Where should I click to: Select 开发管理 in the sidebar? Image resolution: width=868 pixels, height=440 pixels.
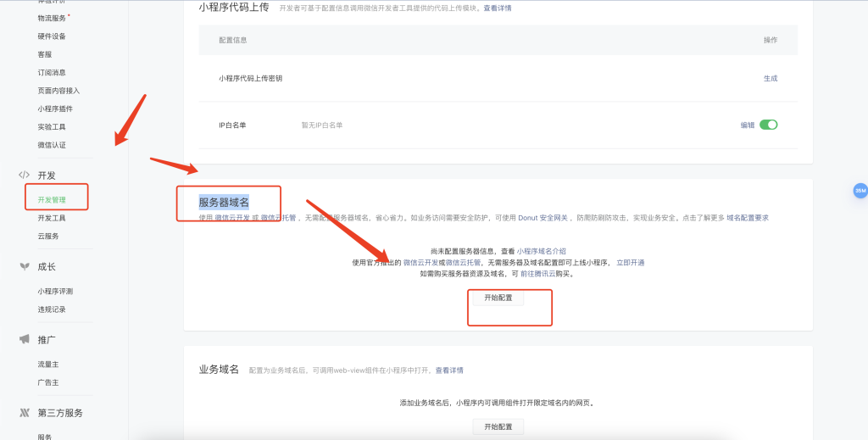pos(52,200)
